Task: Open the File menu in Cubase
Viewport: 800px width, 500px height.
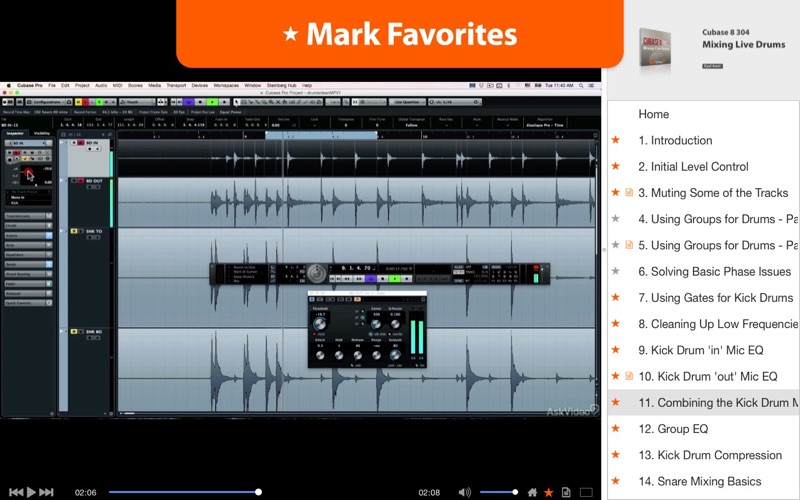Action: [52, 85]
